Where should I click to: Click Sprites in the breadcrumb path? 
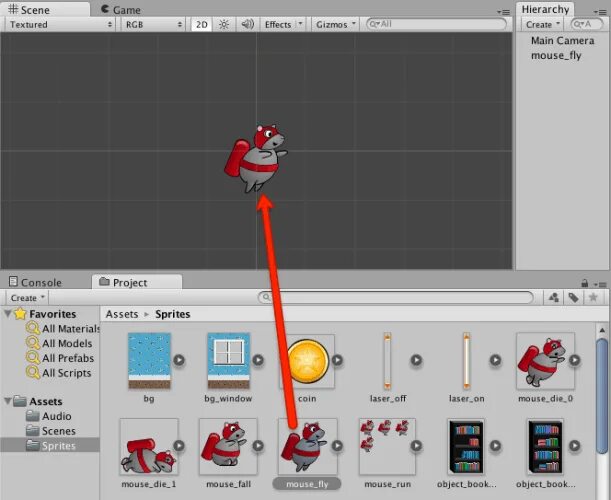pos(173,314)
